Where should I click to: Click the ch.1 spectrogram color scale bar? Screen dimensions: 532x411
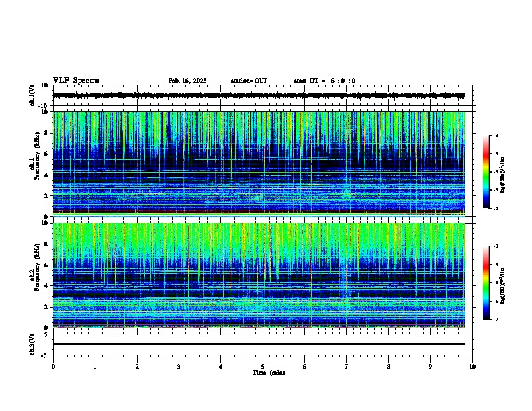tap(486, 172)
